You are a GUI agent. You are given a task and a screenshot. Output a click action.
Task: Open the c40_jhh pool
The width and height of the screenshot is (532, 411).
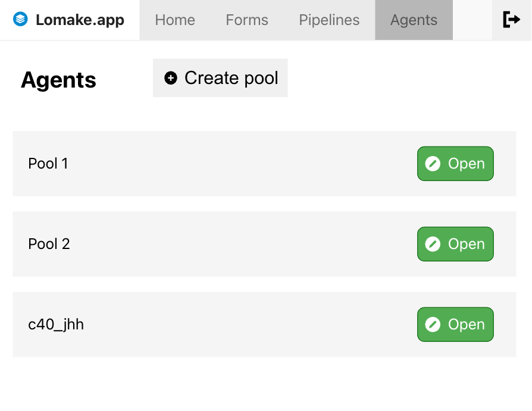click(455, 325)
